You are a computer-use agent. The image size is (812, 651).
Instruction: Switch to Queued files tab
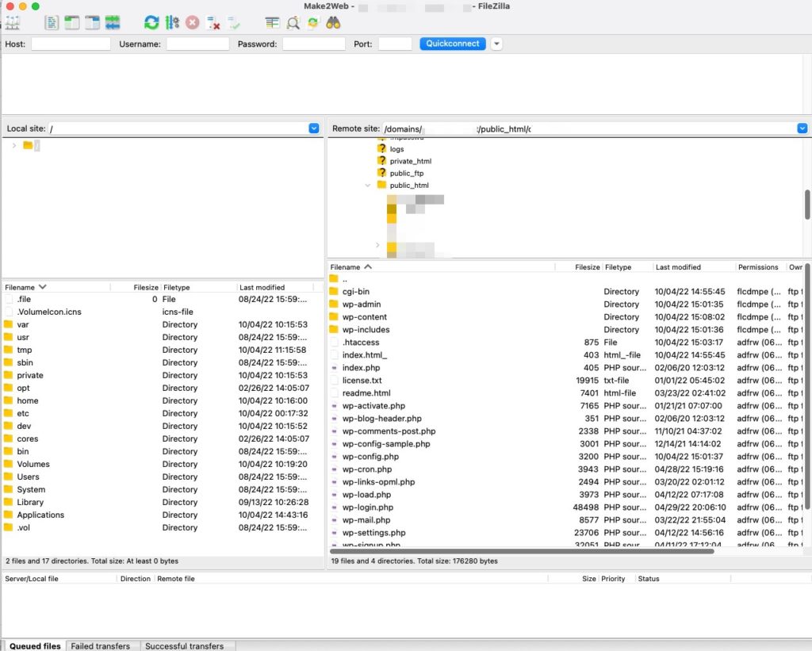[x=35, y=645]
